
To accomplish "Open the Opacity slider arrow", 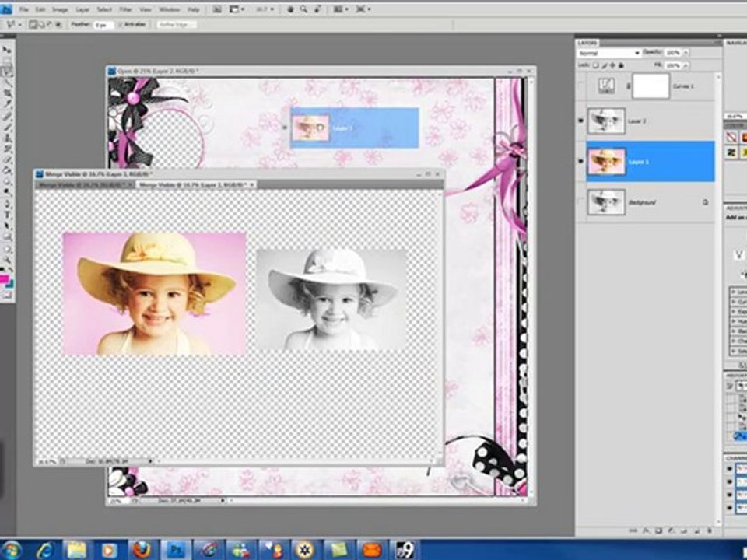I will [x=686, y=52].
